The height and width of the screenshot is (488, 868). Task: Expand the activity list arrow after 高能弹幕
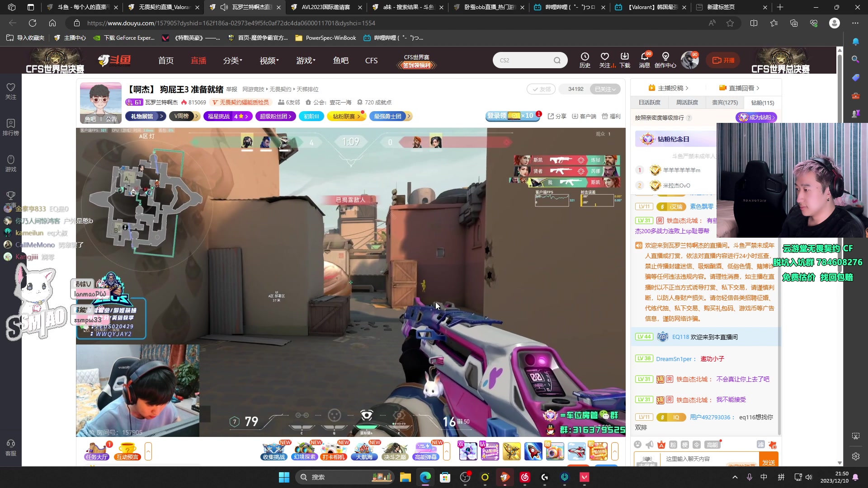point(447,451)
